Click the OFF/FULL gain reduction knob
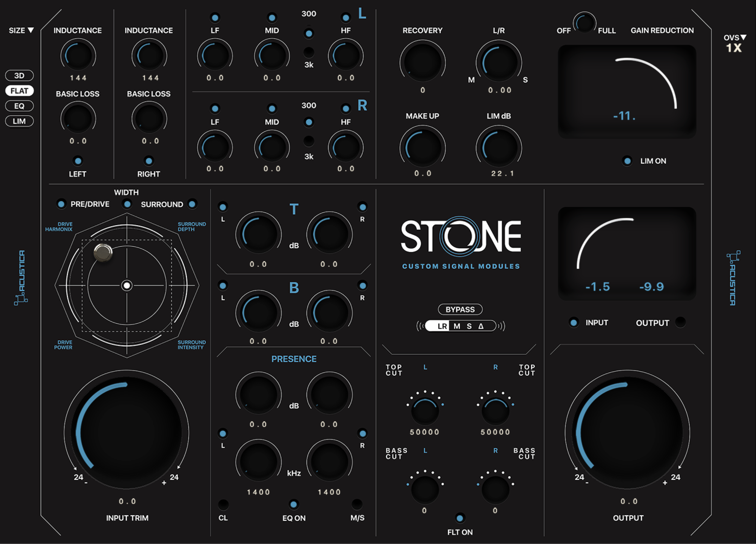The image size is (756, 544). tap(585, 23)
